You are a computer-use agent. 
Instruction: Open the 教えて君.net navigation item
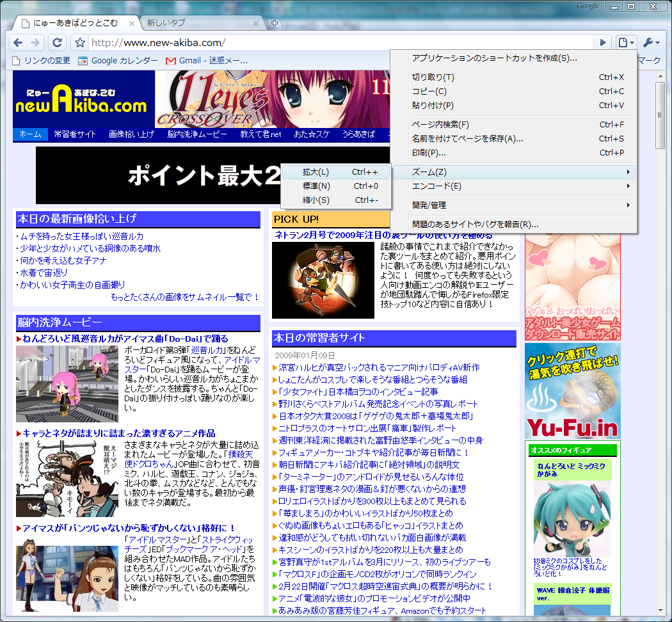[x=260, y=134]
